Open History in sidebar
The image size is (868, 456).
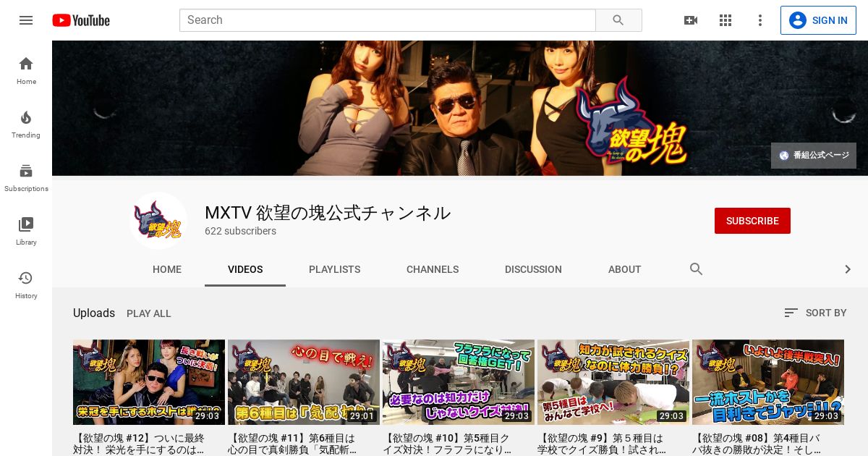(x=26, y=285)
